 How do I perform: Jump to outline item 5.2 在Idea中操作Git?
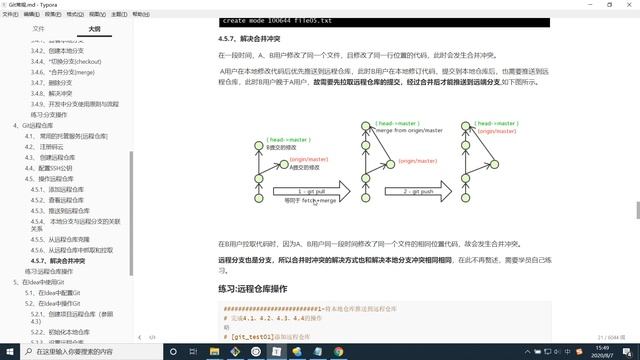click(x=52, y=303)
